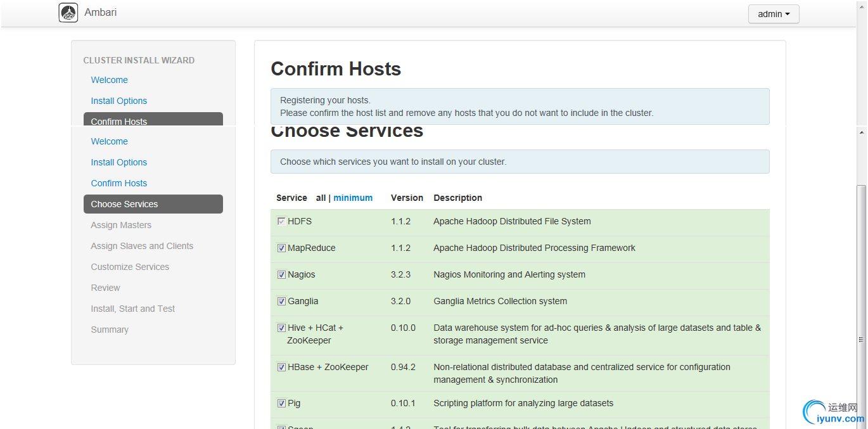Image resolution: width=868 pixels, height=429 pixels.
Task: Uncheck the Pig service checkbox
Action: point(281,404)
